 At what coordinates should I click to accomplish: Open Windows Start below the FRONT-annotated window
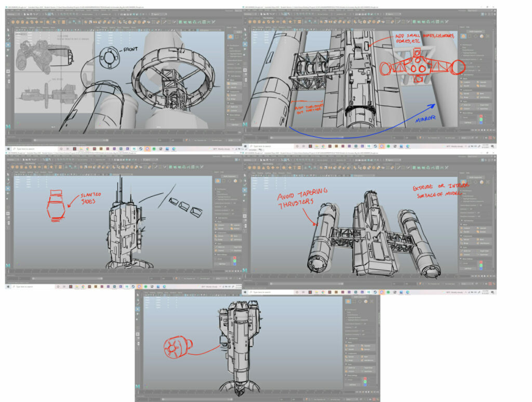[8, 149]
